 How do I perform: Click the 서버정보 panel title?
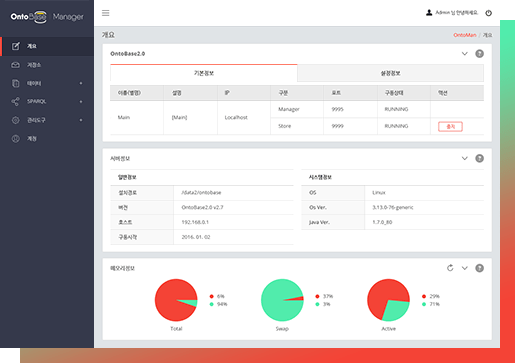point(120,159)
